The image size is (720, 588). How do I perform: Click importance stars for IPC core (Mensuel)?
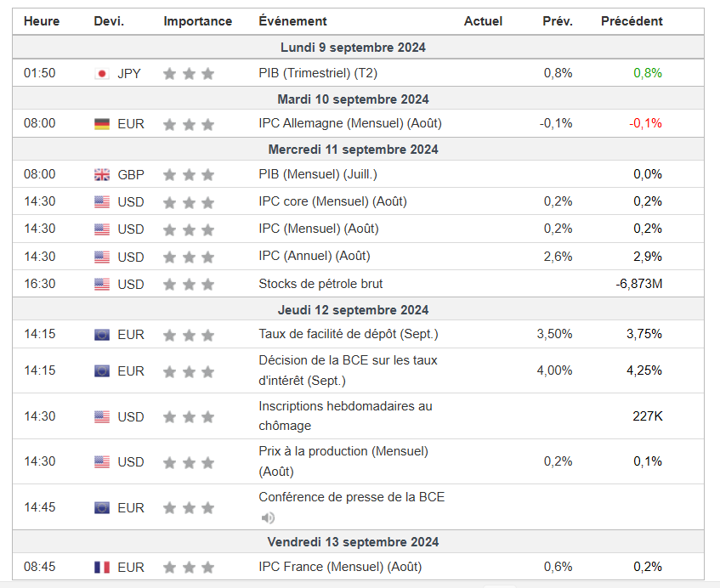pyautogui.click(x=189, y=202)
